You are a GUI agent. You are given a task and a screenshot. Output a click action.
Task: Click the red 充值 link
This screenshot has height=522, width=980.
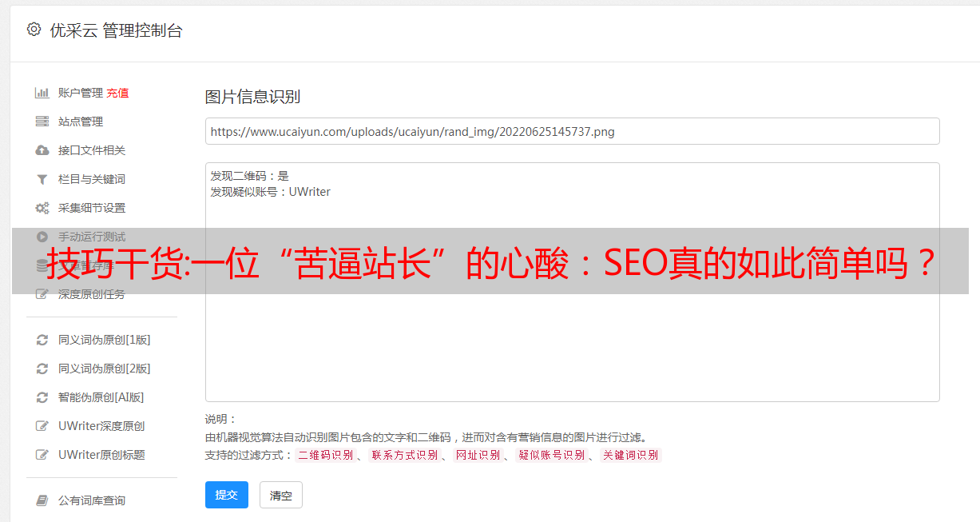coord(117,93)
